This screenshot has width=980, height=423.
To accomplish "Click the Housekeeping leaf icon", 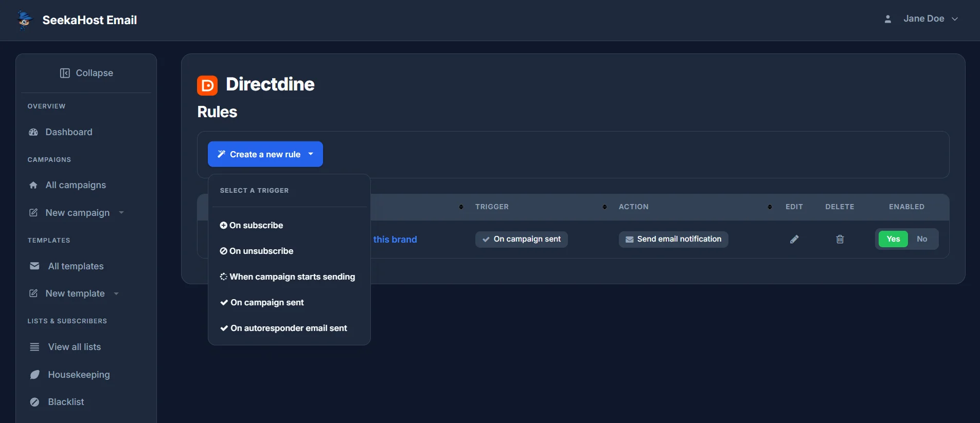I will tap(34, 375).
